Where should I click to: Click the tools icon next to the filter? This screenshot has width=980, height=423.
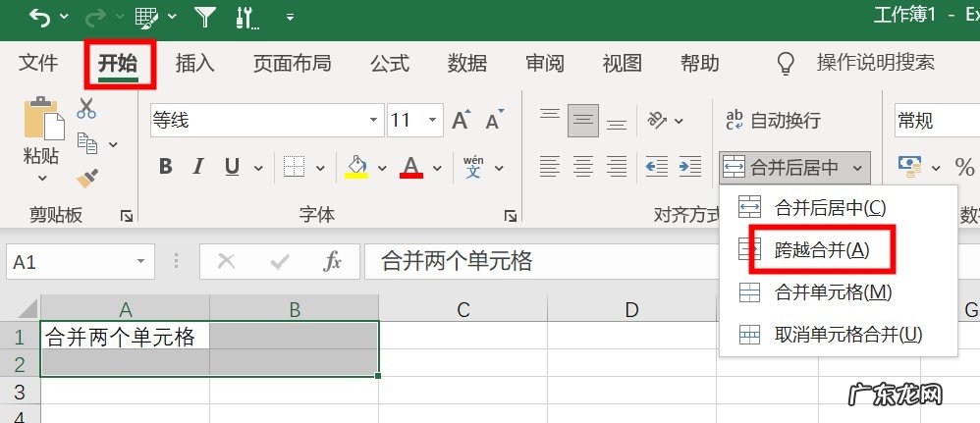[x=247, y=18]
